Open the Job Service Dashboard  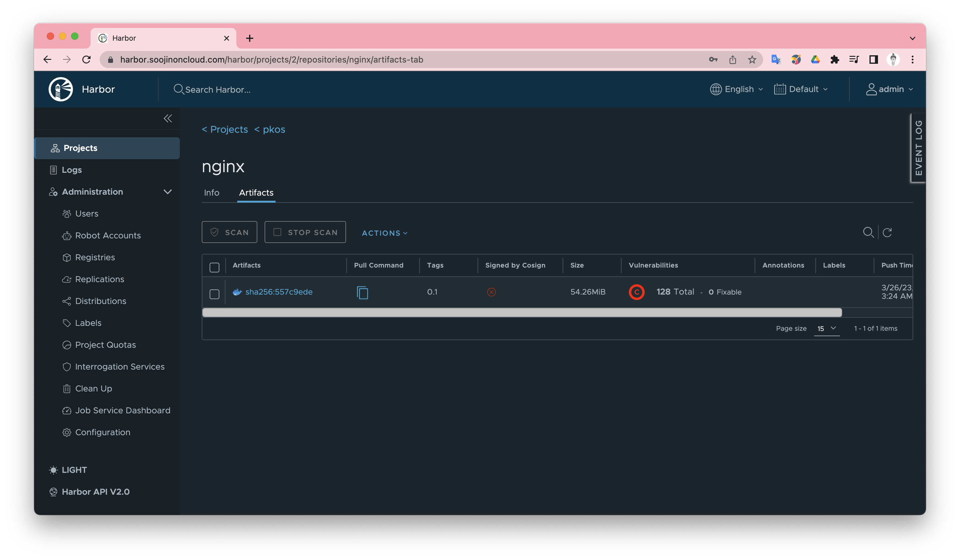(122, 410)
